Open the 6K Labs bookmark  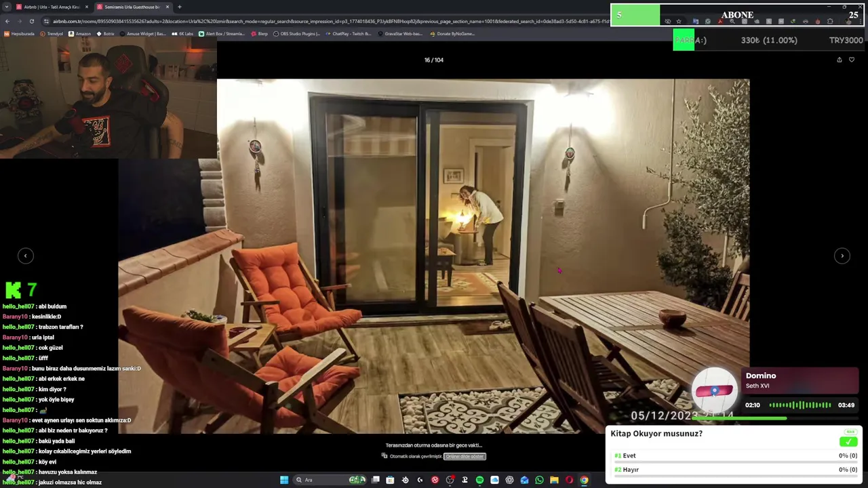183,33
